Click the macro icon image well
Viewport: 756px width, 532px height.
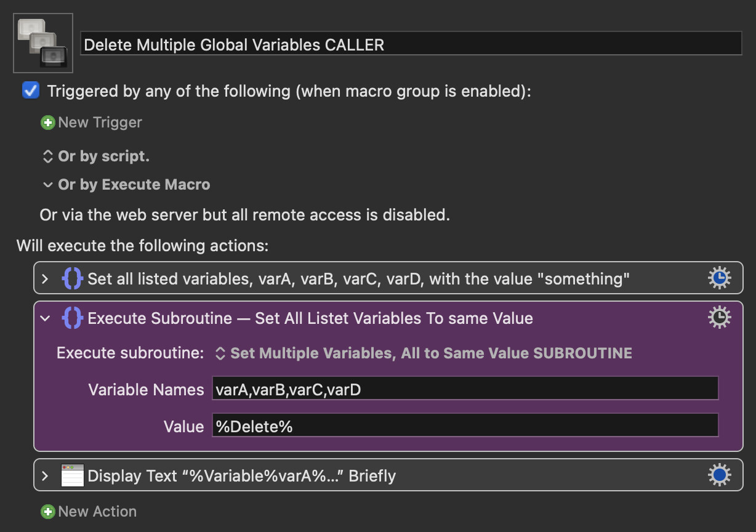[x=43, y=43]
